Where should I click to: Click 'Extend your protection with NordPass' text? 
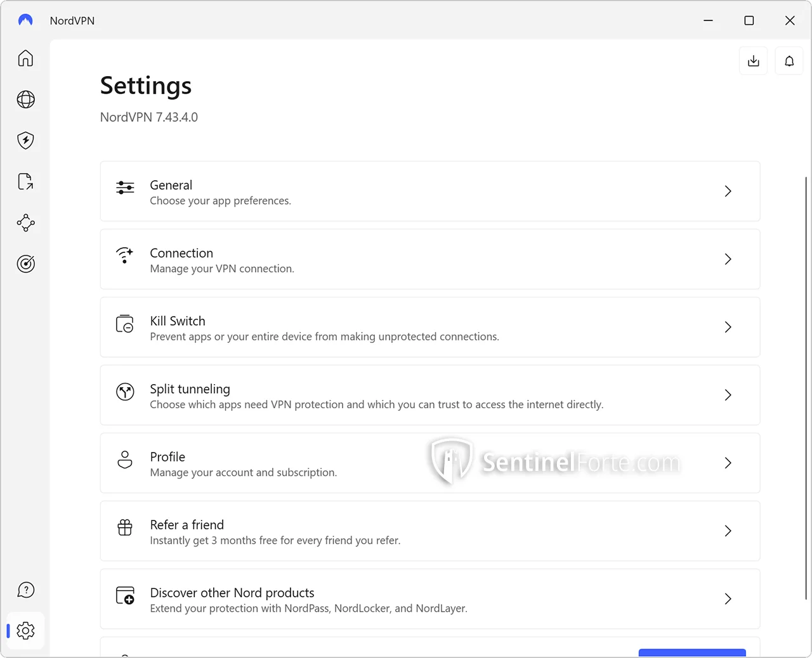tap(240, 609)
